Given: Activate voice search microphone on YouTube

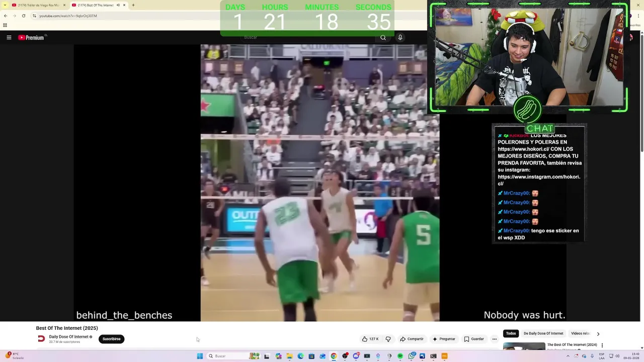Looking at the screenshot, I should pos(400,37).
